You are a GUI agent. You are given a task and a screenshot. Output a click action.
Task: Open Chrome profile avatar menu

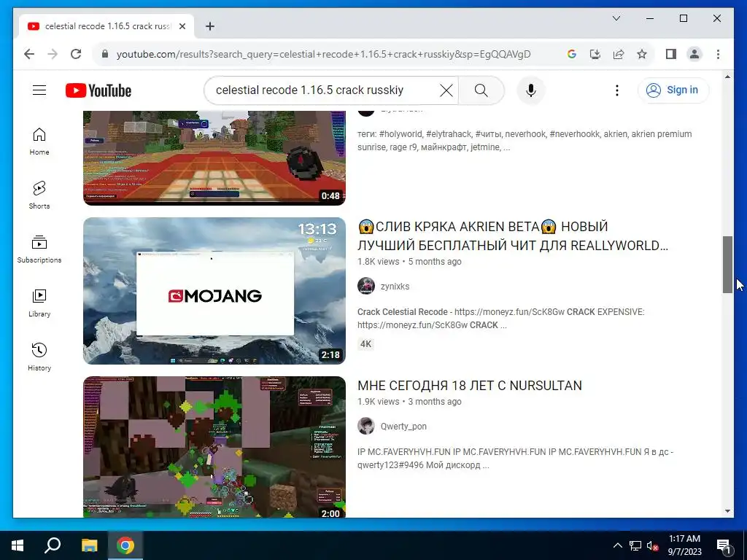(x=694, y=54)
